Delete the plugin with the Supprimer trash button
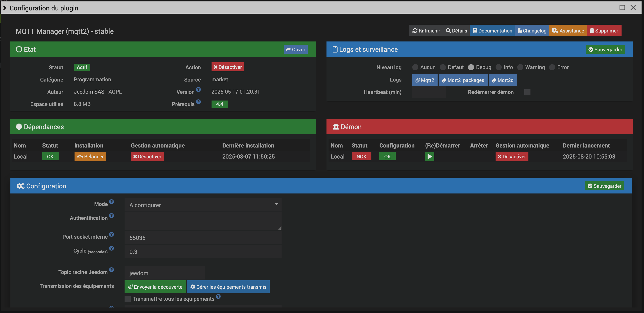The height and width of the screenshot is (313, 644). coord(604,31)
